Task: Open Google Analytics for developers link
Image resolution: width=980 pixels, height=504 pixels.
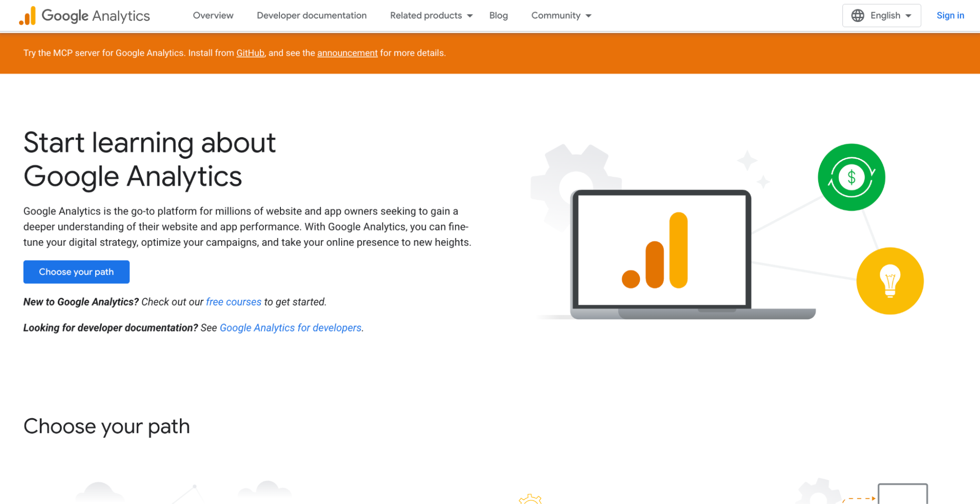Action: [x=291, y=328]
